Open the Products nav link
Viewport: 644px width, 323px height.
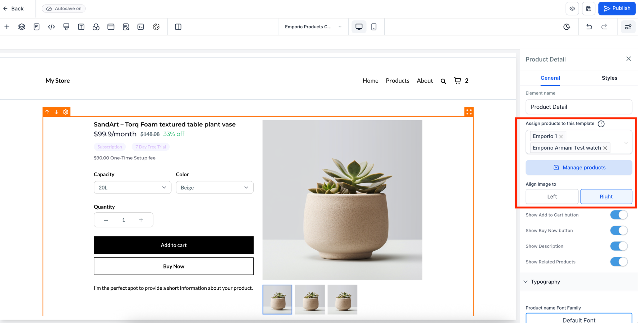click(397, 81)
